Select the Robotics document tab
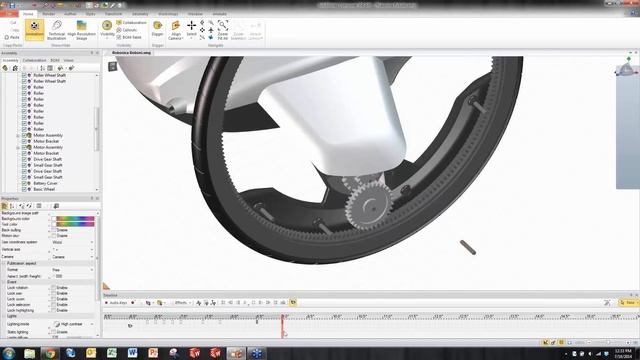 pos(131,53)
